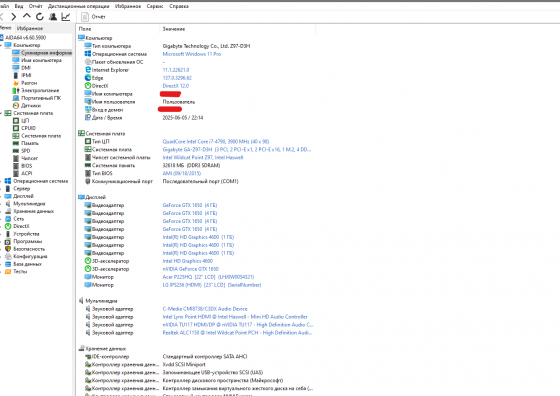Open ACPI tree item

tap(26, 173)
